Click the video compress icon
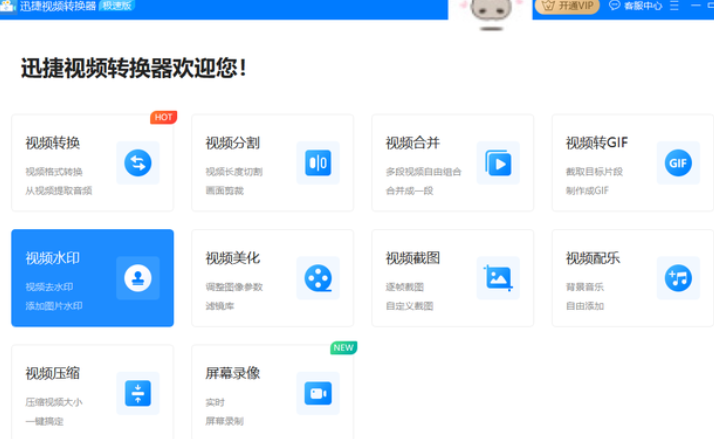714x439 pixels. pyautogui.click(x=137, y=393)
